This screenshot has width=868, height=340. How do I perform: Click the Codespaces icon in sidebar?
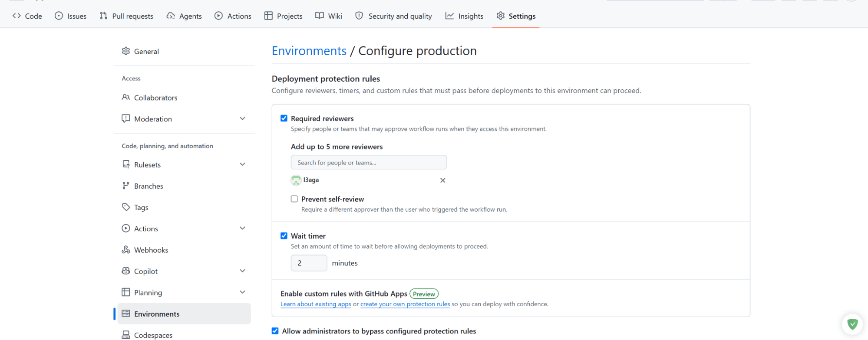tap(126, 335)
